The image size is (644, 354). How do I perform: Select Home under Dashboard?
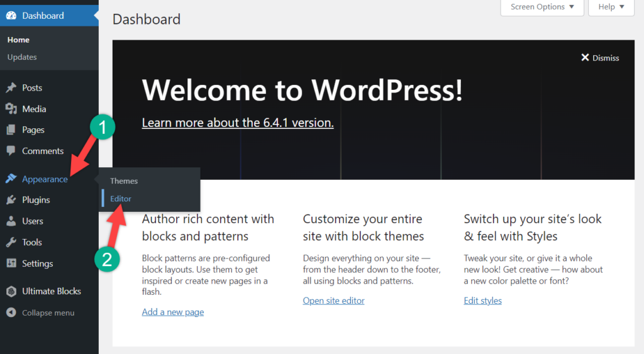18,40
